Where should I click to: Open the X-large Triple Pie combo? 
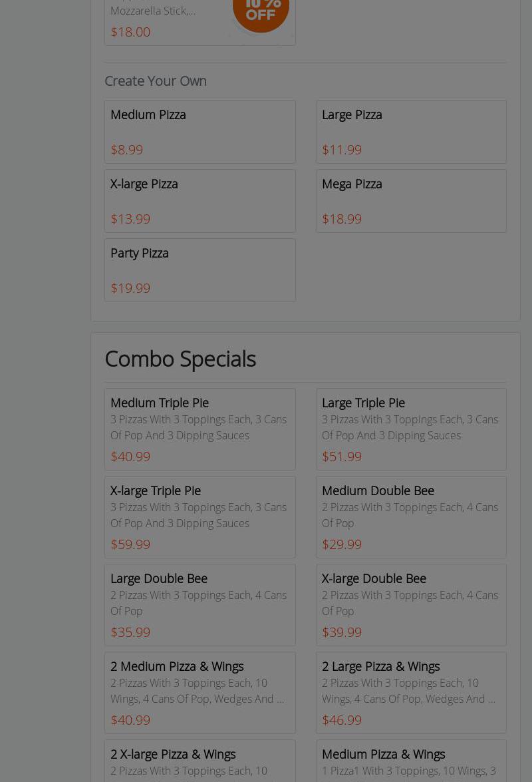[199, 517]
